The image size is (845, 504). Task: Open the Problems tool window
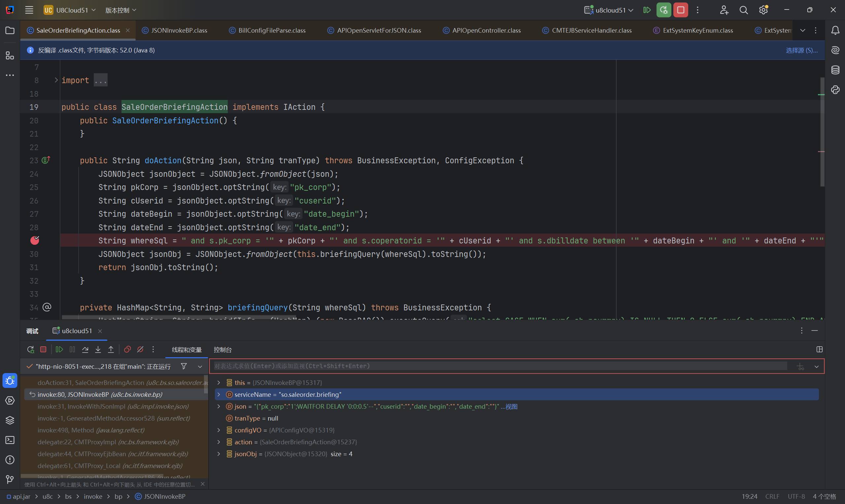[x=10, y=459]
